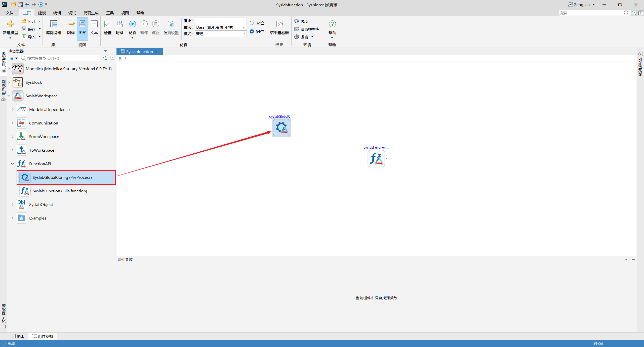
Task: Expand the Sysblock library node
Action: (x=9, y=82)
